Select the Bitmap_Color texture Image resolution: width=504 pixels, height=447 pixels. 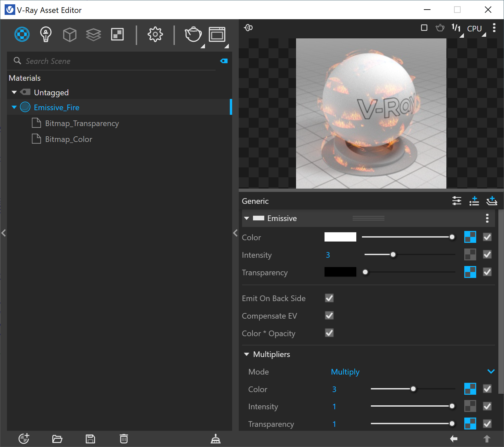pos(69,139)
